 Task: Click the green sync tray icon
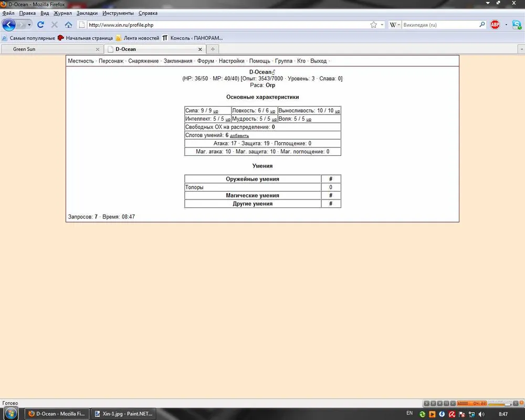tap(422, 414)
